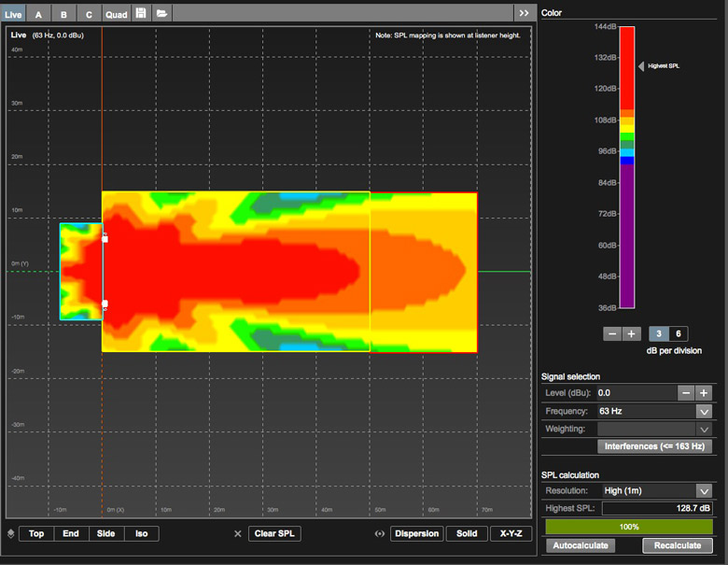This screenshot has height=565, width=728.
Task: Toggle Dispersion display
Action: coord(417,533)
